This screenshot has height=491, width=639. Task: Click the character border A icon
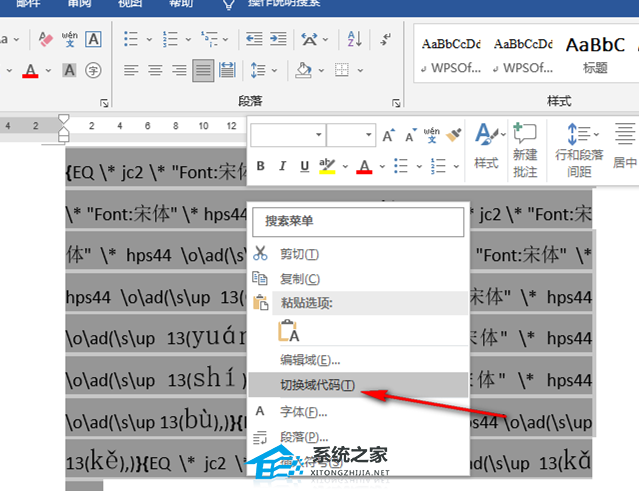93,40
